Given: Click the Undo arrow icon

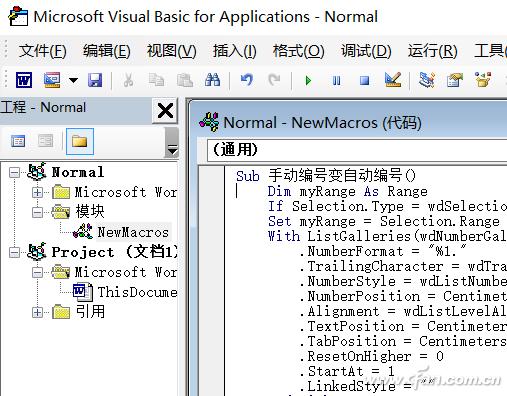Looking at the screenshot, I should pyautogui.click(x=247, y=80).
